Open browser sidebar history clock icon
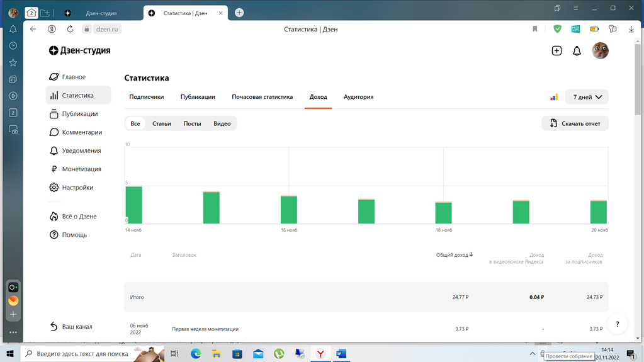644x362 pixels. click(13, 45)
